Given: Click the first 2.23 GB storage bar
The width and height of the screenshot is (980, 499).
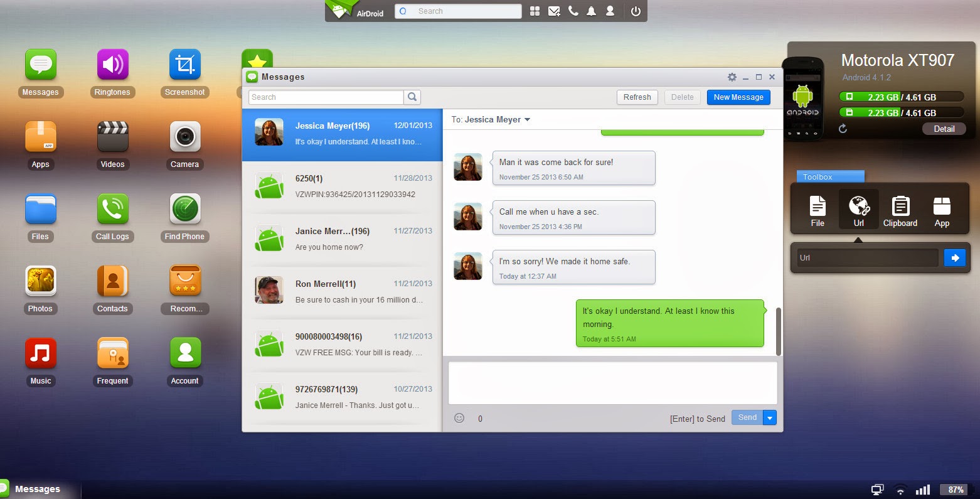Looking at the screenshot, I should [x=901, y=97].
